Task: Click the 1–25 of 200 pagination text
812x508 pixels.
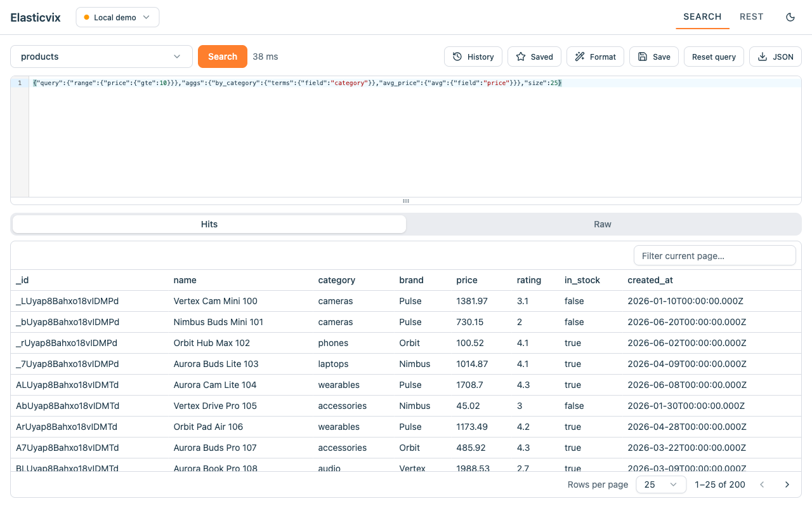Action: 720,485
